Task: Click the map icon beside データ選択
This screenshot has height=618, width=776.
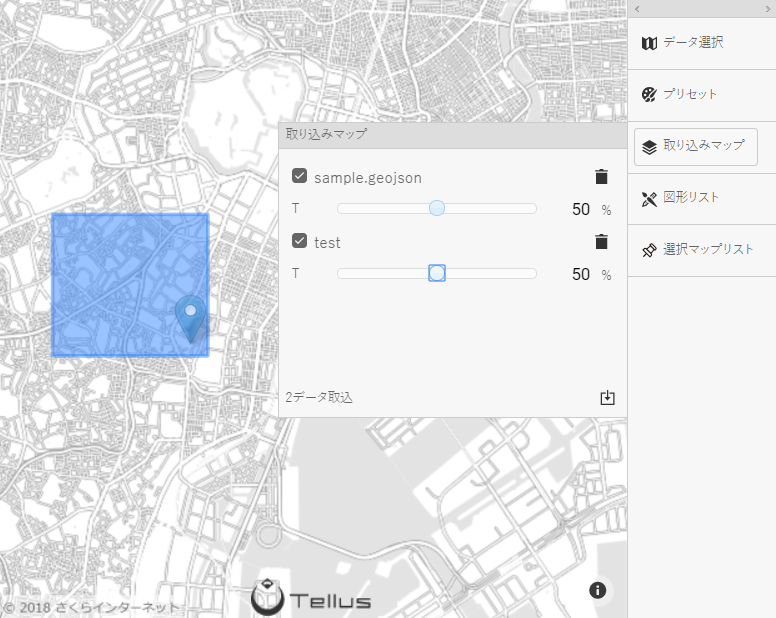Action: [649, 43]
